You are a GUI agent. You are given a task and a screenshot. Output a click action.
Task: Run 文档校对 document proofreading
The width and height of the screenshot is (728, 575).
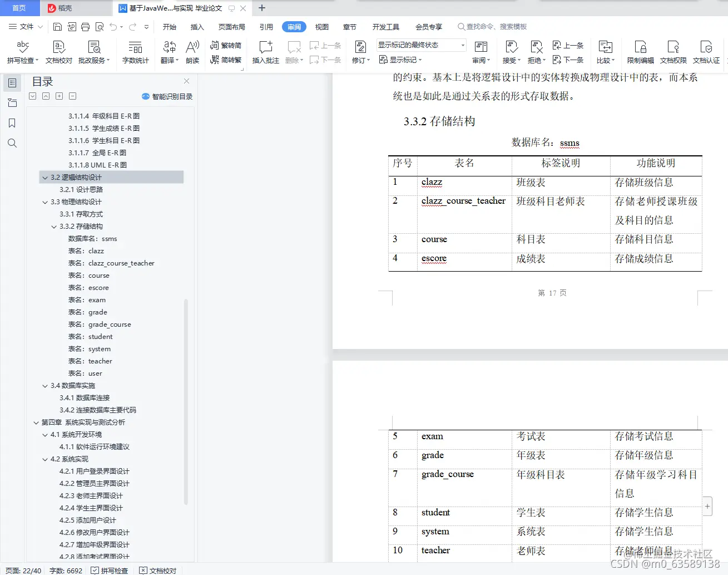point(58,52)
